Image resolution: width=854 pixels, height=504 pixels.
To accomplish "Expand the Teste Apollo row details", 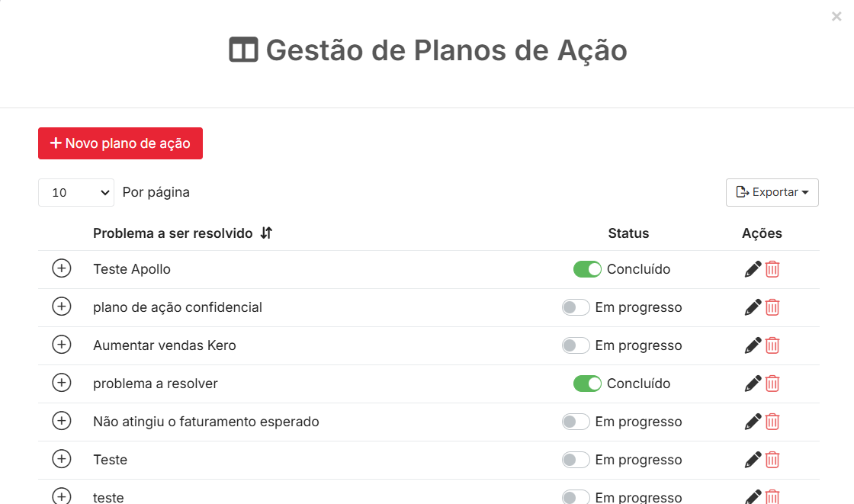I will pos(62,268).
